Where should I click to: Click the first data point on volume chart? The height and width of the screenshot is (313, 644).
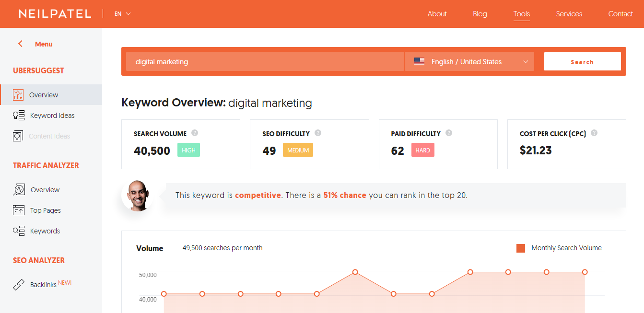point(164,294)
